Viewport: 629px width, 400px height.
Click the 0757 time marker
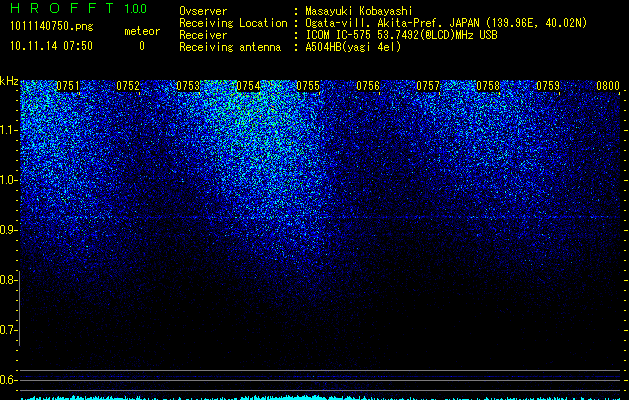(x=428, y=86)
